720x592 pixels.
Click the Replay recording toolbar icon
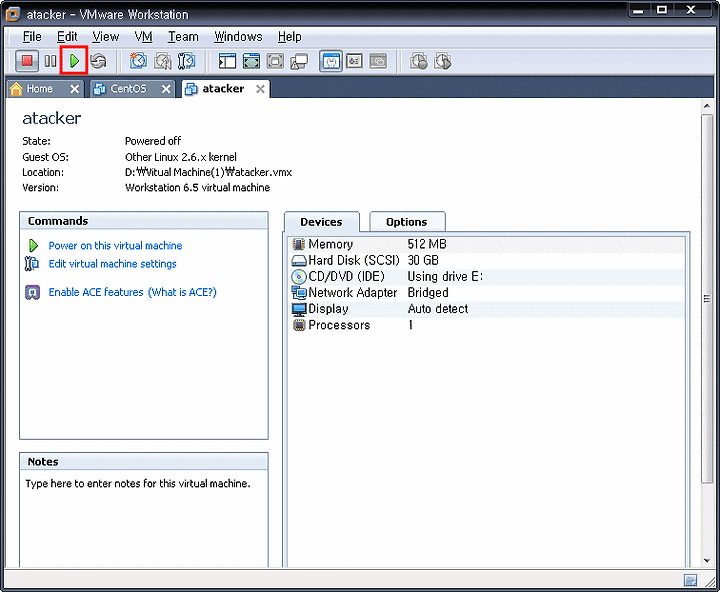coord(443,61)
